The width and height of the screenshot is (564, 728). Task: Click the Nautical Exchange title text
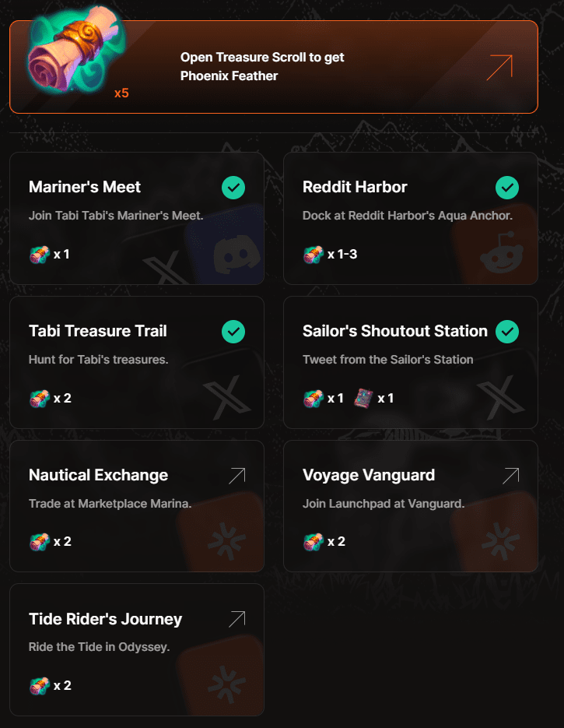98,475
